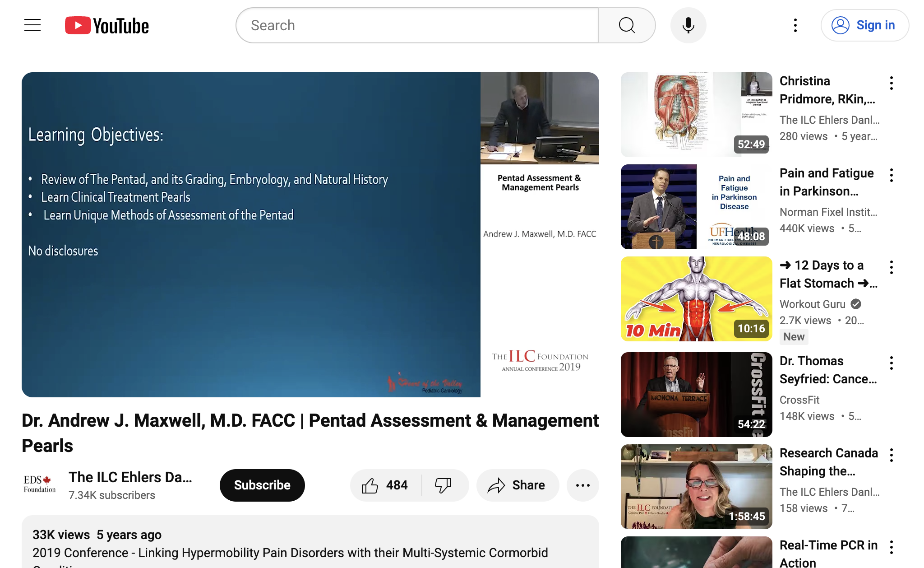Open options for Real-Time PCR in Action video
This screenshot has height=568, width=924.
891,547
